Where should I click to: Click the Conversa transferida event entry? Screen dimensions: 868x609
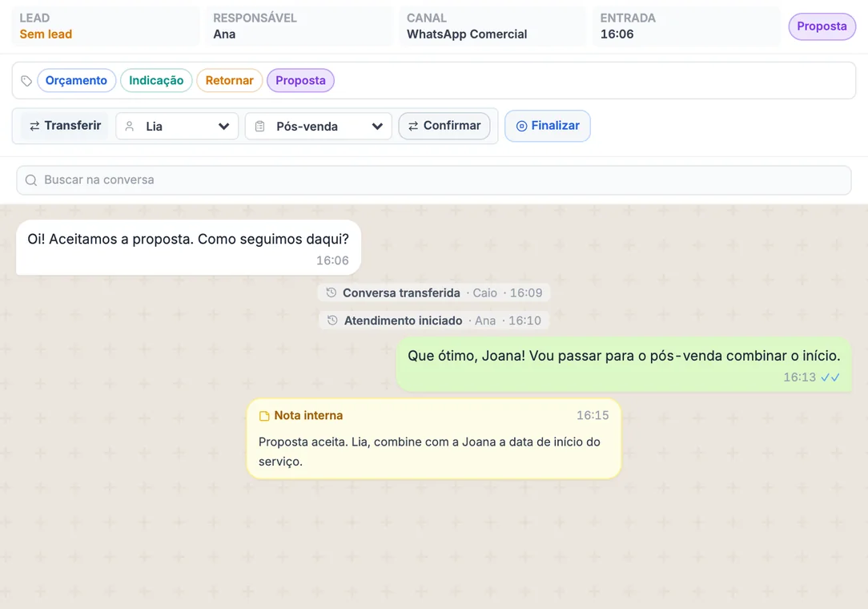[x=434, y=292]
